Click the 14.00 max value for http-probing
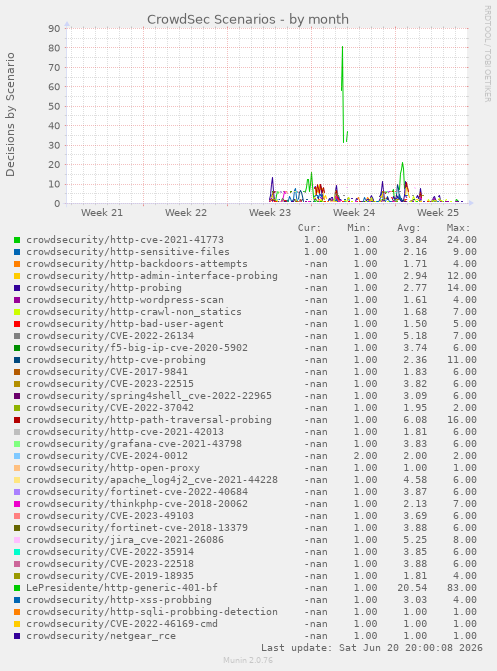This screenshot has height=671, width=497. [462, 288]
